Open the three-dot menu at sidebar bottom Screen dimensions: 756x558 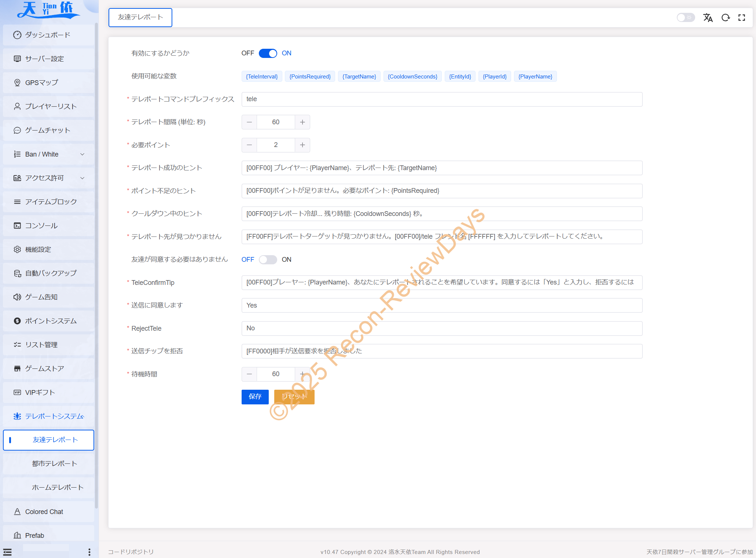(x=89, y=552)
